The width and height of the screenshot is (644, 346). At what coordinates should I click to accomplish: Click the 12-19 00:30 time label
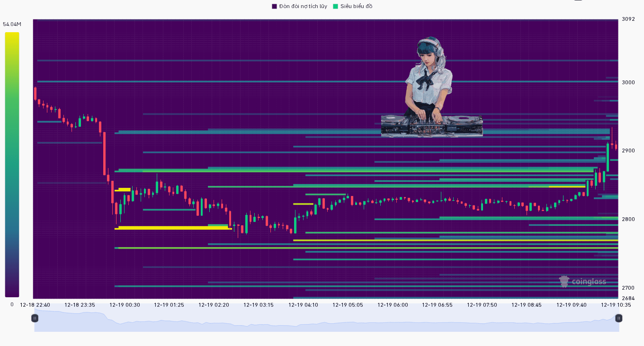(125, 305)
